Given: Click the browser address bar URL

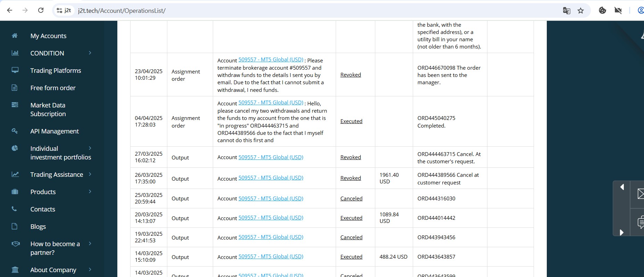Looking at the screenshot, I should tap(122, 11).
